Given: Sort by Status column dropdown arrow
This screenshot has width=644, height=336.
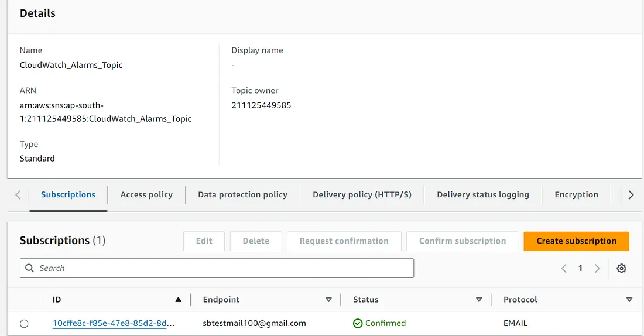Looking at the screenshot, I should [x=479, y=300].
